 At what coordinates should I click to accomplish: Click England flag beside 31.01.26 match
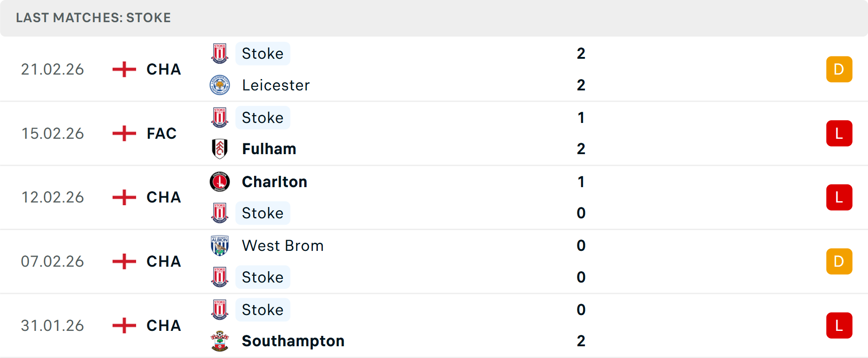124,325
